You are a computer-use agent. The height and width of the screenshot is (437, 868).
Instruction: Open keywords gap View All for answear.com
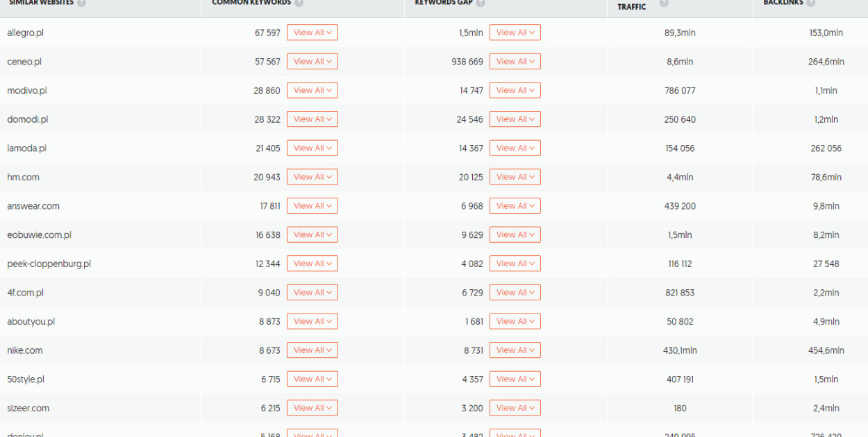[x=515, y=206]
